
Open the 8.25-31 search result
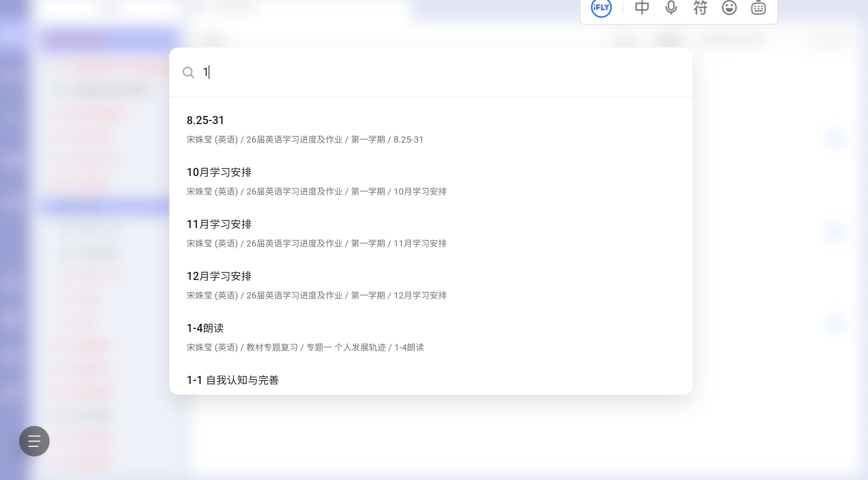pos(205,120)
